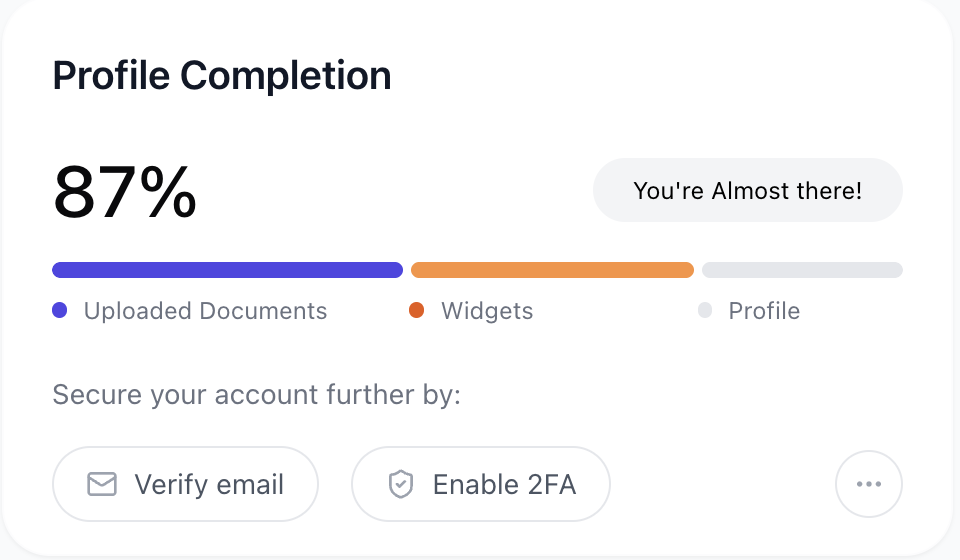Click the Profile Completion heading

(222, 76)
